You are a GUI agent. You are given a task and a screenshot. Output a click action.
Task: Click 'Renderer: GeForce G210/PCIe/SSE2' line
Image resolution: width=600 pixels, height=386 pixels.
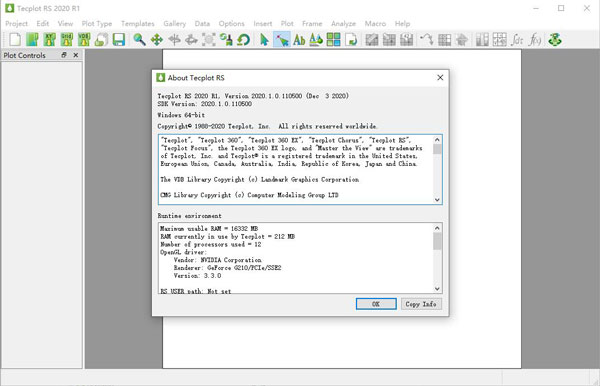point(227,268)
